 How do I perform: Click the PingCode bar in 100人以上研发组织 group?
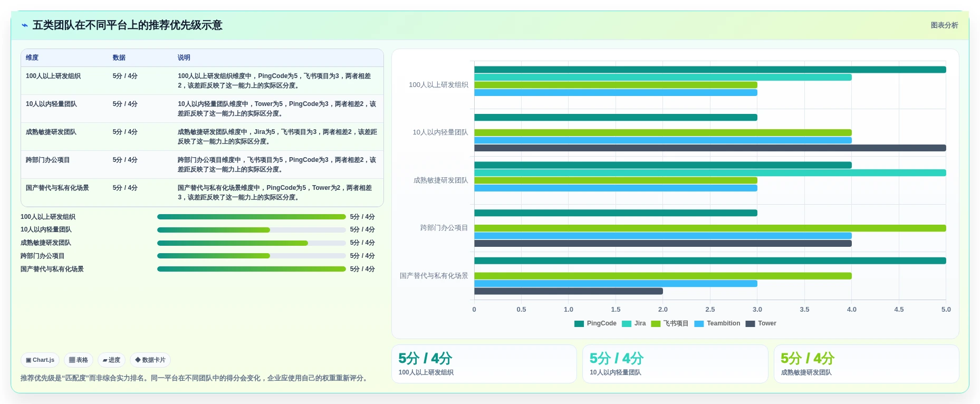pos(710,70)
